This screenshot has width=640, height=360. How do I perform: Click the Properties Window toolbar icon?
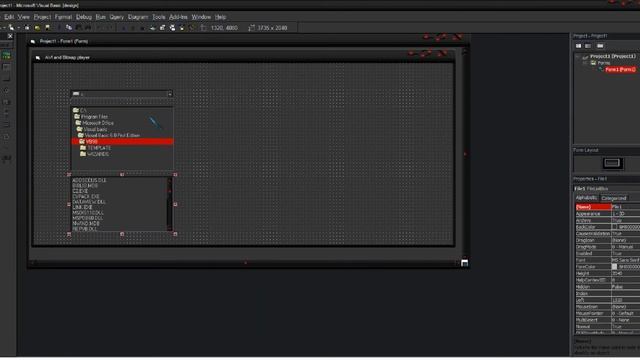point(162,28)
